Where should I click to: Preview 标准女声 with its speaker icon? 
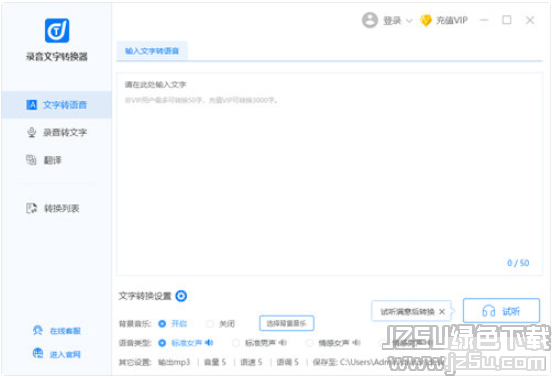tap(209, 342)
